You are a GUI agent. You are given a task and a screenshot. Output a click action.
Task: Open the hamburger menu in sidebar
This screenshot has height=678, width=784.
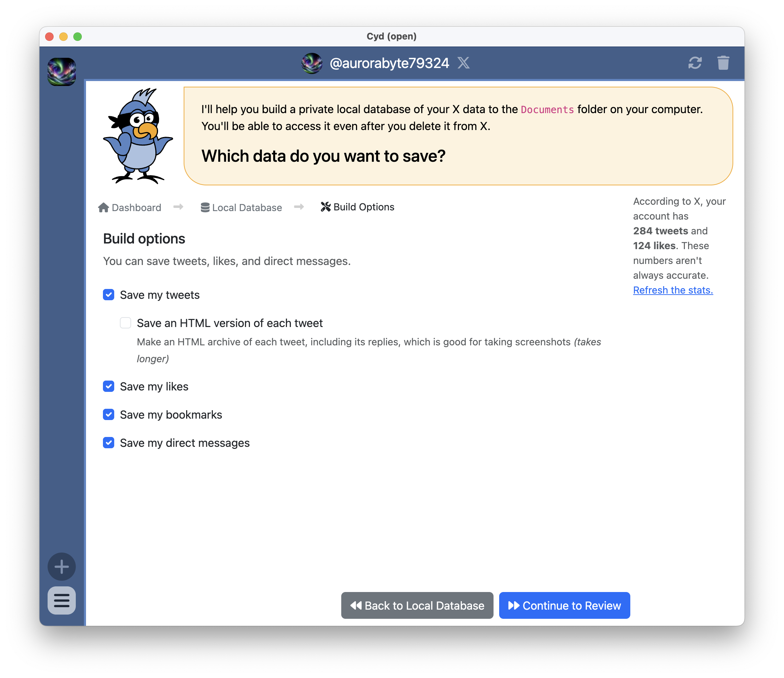62,600
